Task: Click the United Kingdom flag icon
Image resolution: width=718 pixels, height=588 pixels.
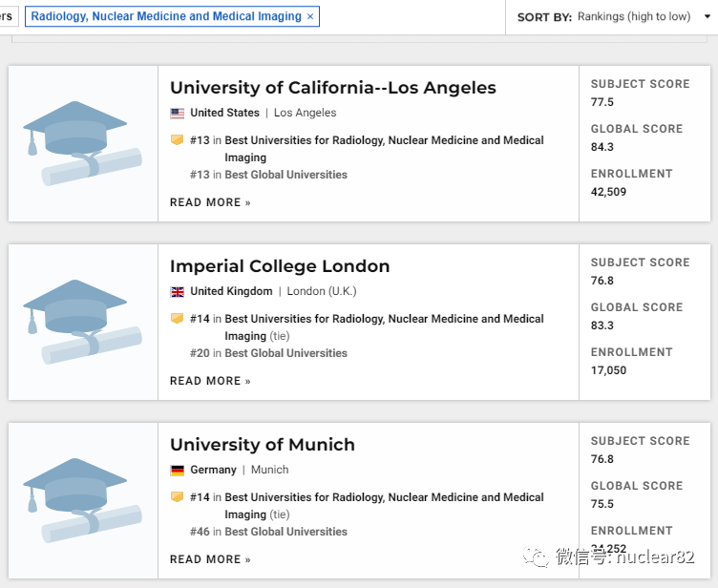Action: [178, 291]
